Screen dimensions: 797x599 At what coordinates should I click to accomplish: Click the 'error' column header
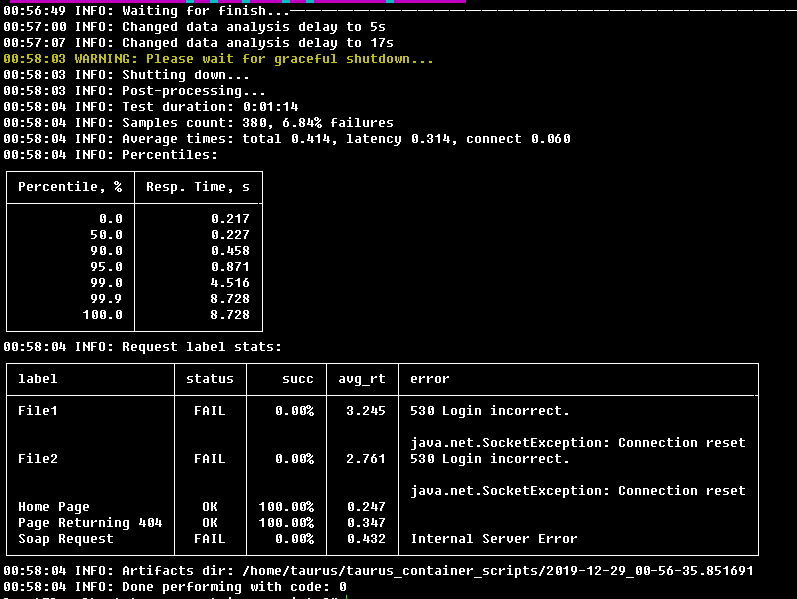[x=430, y=379]
